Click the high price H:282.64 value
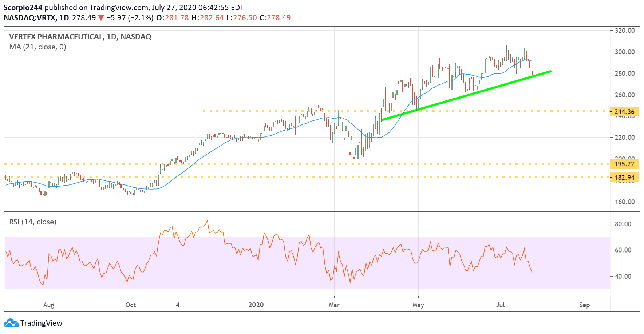644x334 pixels. [x=208, y=18]
